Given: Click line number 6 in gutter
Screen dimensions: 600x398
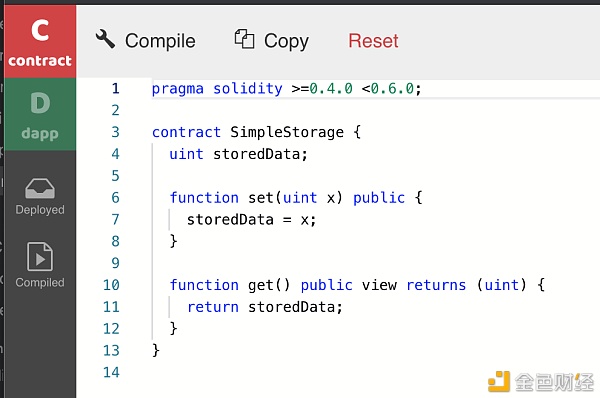Looking at the screenshot, I should point(115,197).
